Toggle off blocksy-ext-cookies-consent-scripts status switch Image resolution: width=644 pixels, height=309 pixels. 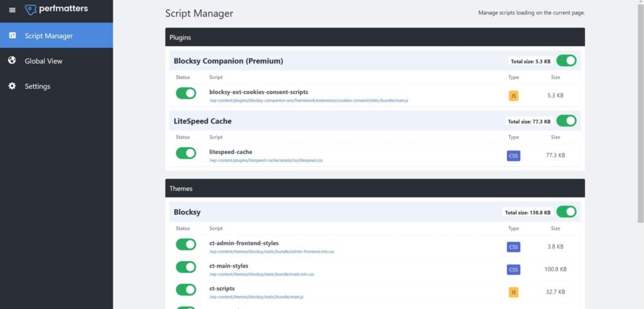pos(186,93)
